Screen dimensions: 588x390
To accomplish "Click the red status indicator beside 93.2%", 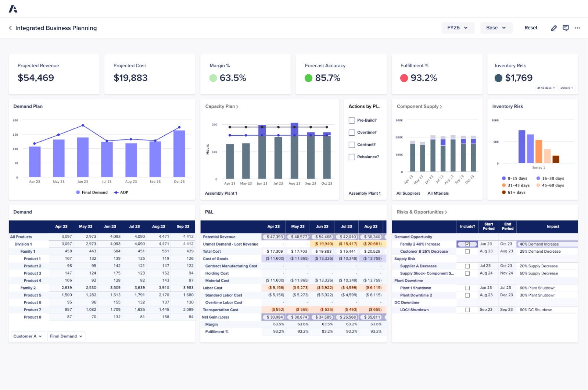I will tap(405, 78).
